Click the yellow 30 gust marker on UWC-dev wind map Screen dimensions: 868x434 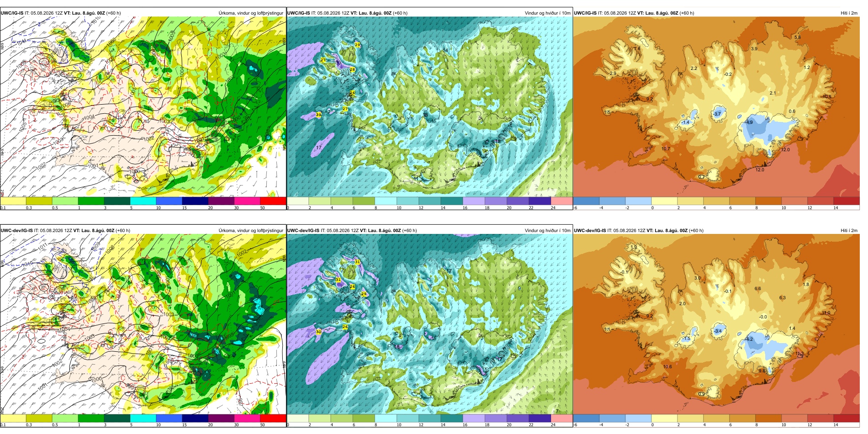coord(318,332)
